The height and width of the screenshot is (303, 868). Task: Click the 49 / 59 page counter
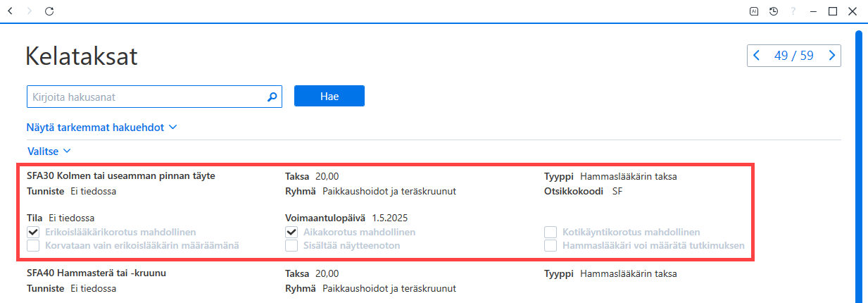[x=793, y=55]
